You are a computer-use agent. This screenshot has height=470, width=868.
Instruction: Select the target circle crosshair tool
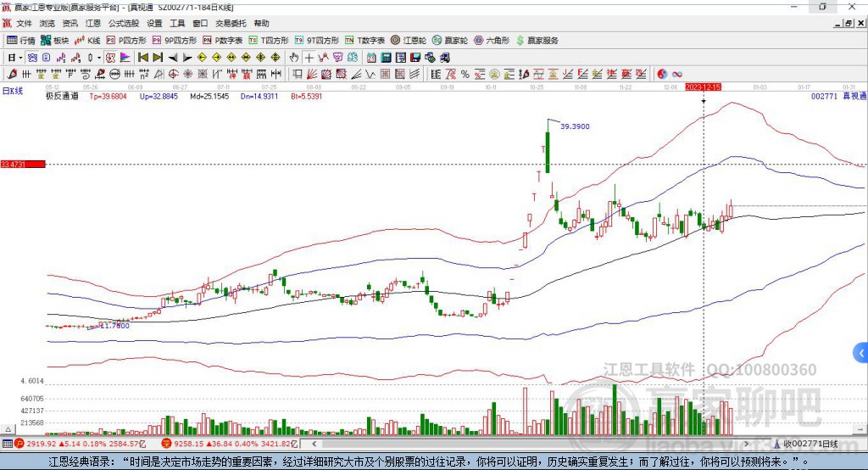173,75
